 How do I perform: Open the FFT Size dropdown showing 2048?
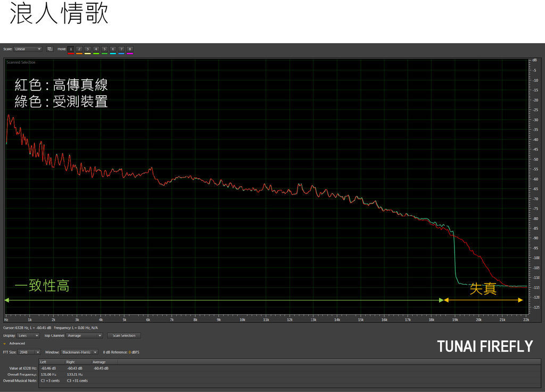pyautogui.click(x=29, y=352)
